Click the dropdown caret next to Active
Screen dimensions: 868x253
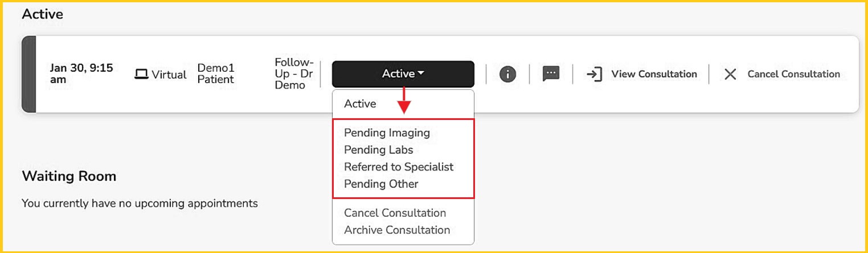421,74
